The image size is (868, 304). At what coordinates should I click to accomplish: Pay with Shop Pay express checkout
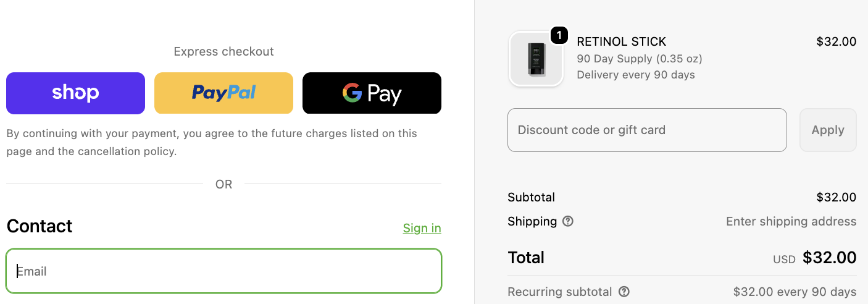[x=75, y=93]
